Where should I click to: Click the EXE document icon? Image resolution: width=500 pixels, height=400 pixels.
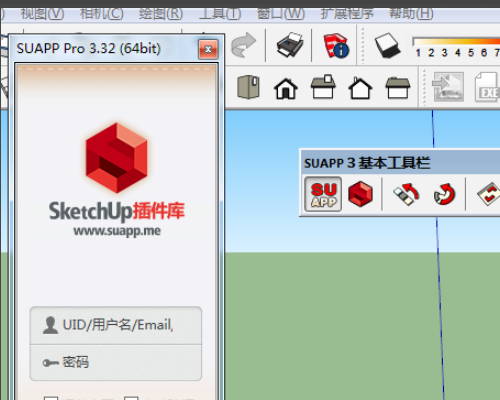487,87
